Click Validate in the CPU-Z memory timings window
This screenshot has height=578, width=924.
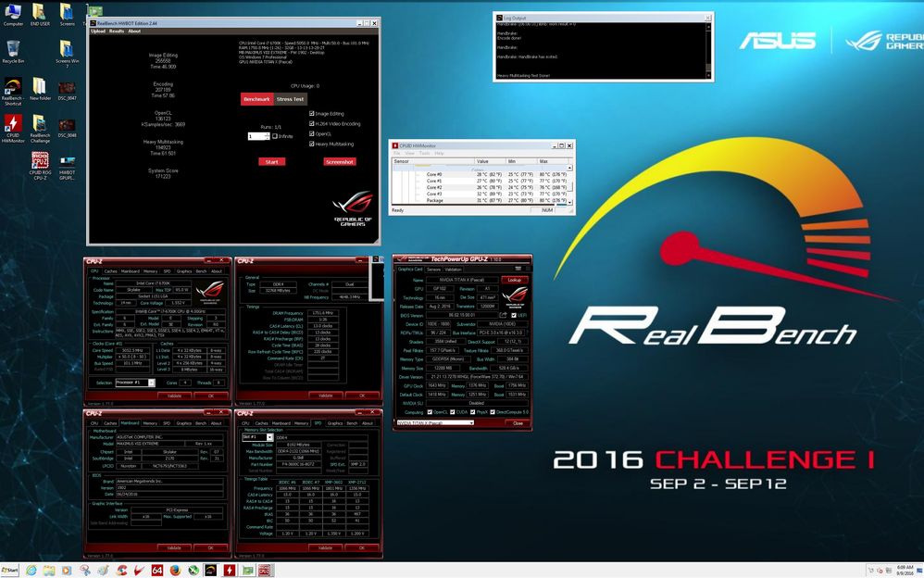[x=325, y=396]
